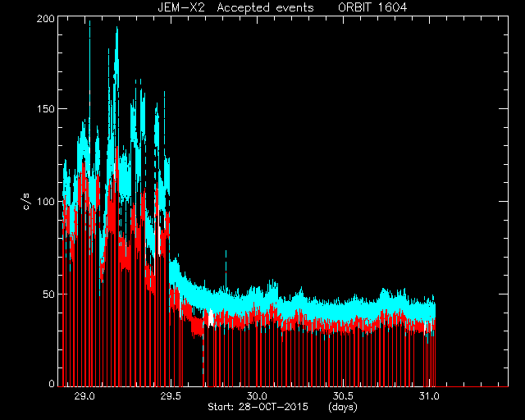
Task: Click the 'ORBIT 1604' text in title
Action: (x=372, y=7)
